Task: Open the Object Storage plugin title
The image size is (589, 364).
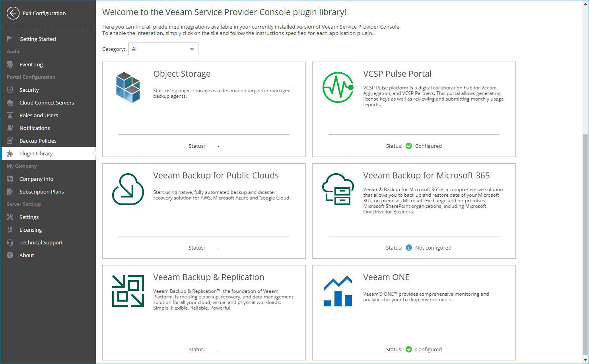Action: click(x=182, y=74)
